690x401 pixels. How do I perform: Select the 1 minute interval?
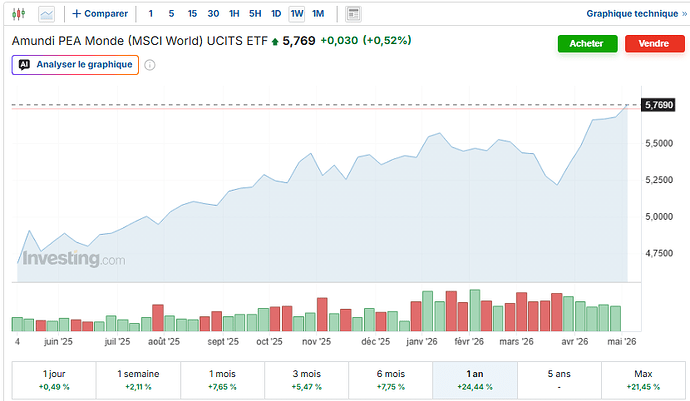click(150, 14)
